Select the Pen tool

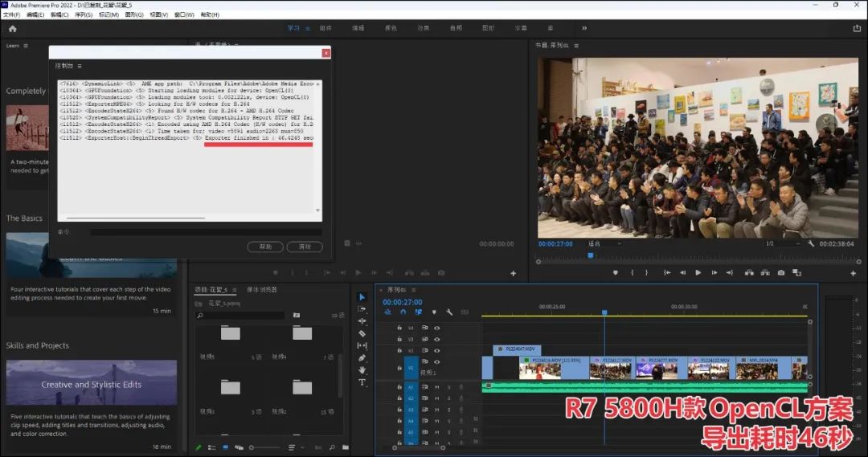coord(362,358)
